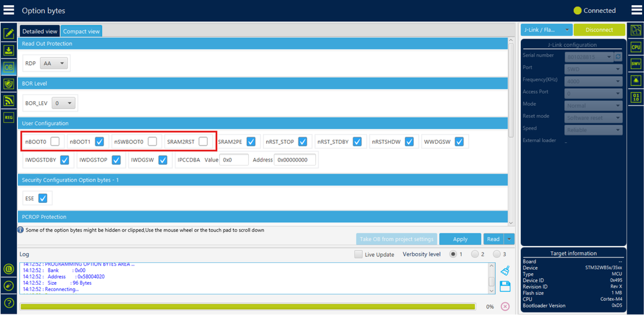Expand the Read button dropdown arrow
Image resolution: width=644 pixels, height=315 pixels.
click(x=509, y=239)
